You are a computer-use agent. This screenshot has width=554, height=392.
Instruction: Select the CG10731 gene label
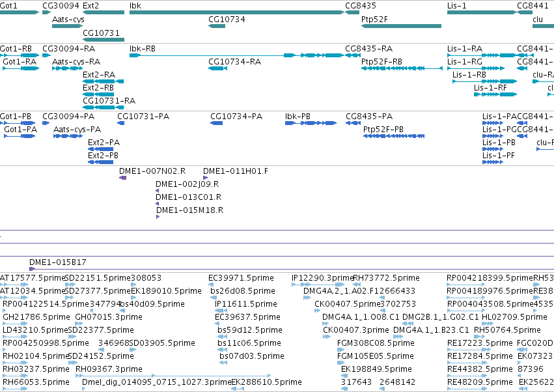tap(101, 33)
